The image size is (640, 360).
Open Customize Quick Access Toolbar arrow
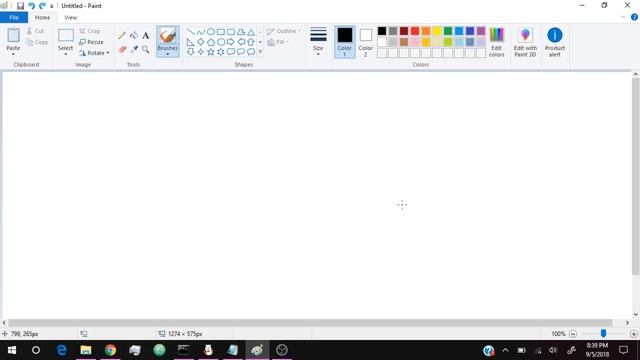(x=51, y=6)
